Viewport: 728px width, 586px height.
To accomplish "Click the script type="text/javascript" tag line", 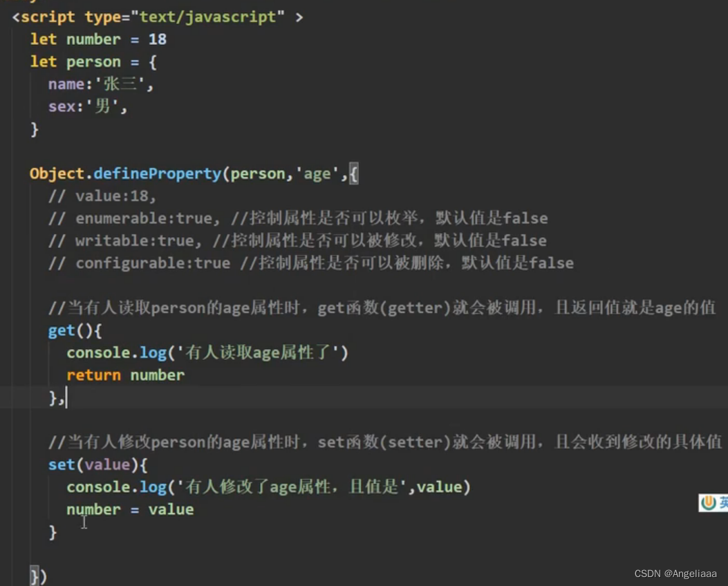I will pyautogui.click(x=158, y=17).
